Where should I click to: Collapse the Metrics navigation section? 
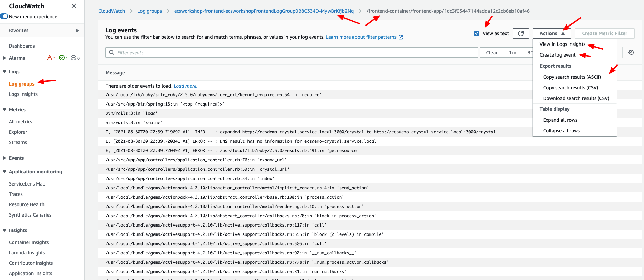(x=4, y=110)
